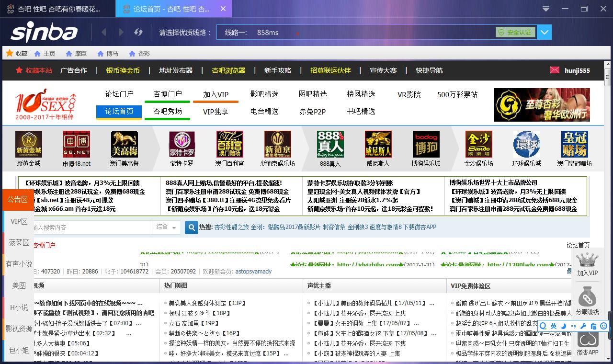Screen dimensions: 613x364
Task: Open the line selector dropdown arrow
Action: (x=545, y=32)
